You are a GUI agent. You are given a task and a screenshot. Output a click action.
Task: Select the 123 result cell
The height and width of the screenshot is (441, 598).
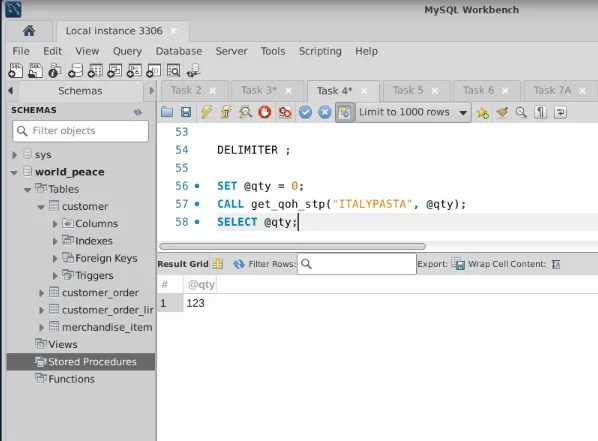[195, 303]
